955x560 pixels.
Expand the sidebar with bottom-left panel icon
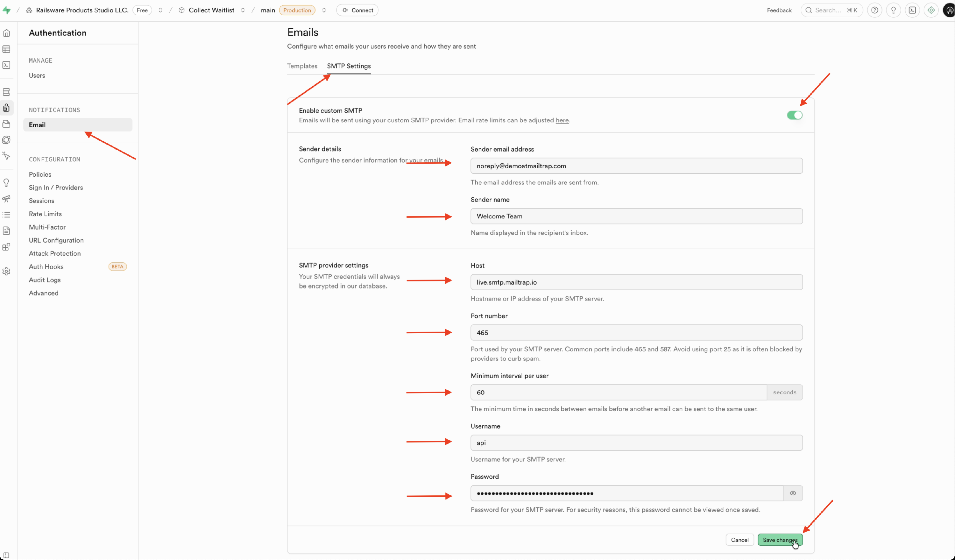click(x=6, y=555)
